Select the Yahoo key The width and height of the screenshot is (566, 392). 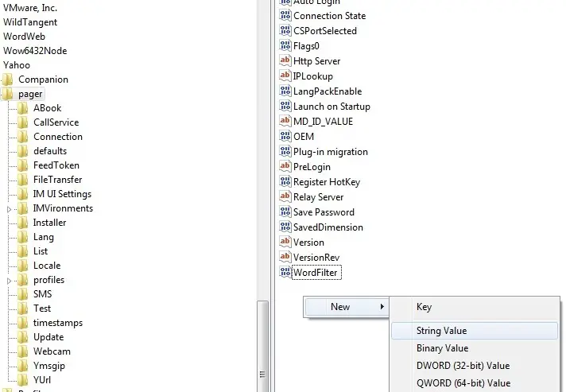[x=17, y=65]
